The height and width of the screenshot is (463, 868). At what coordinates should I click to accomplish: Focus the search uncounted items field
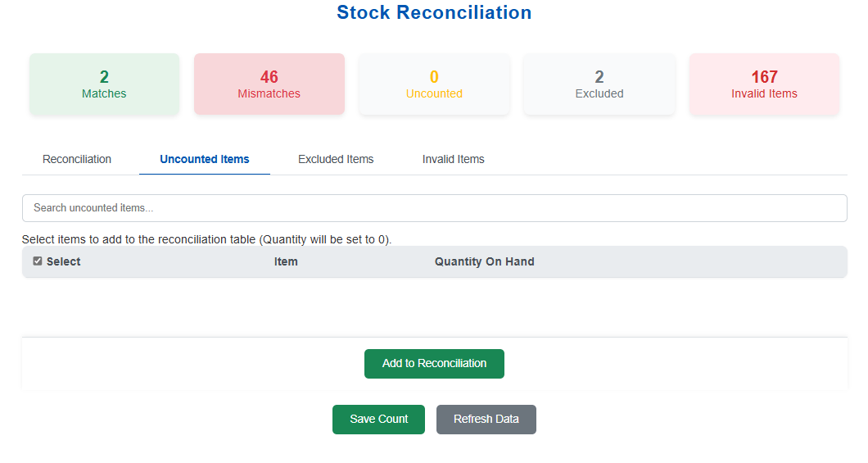pos(434,208)
